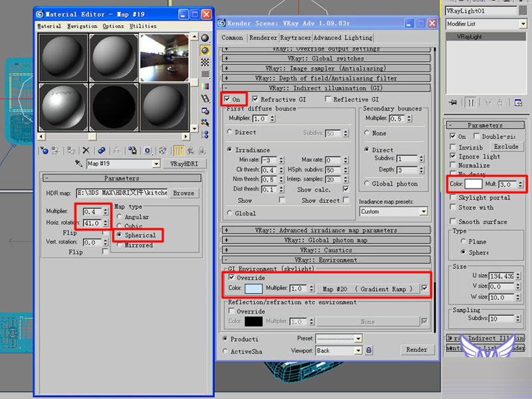
Task: Click the Render button
Action: click(417, 350)
